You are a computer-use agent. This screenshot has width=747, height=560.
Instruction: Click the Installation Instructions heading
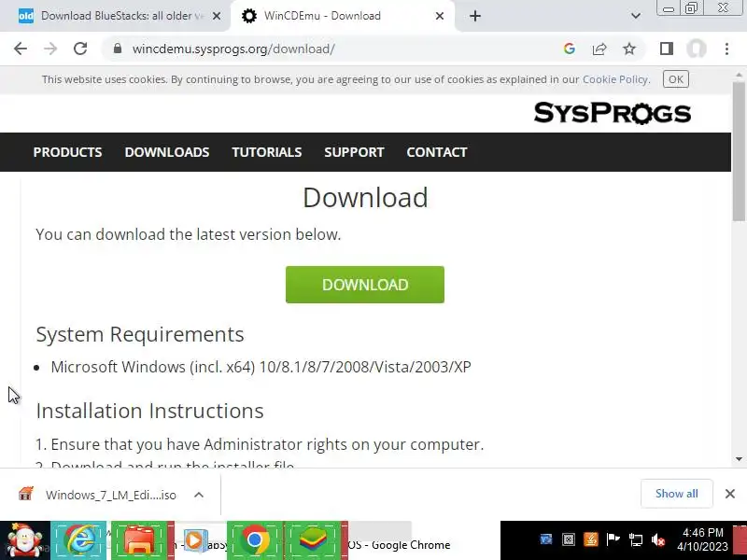[x=149, y=411]
